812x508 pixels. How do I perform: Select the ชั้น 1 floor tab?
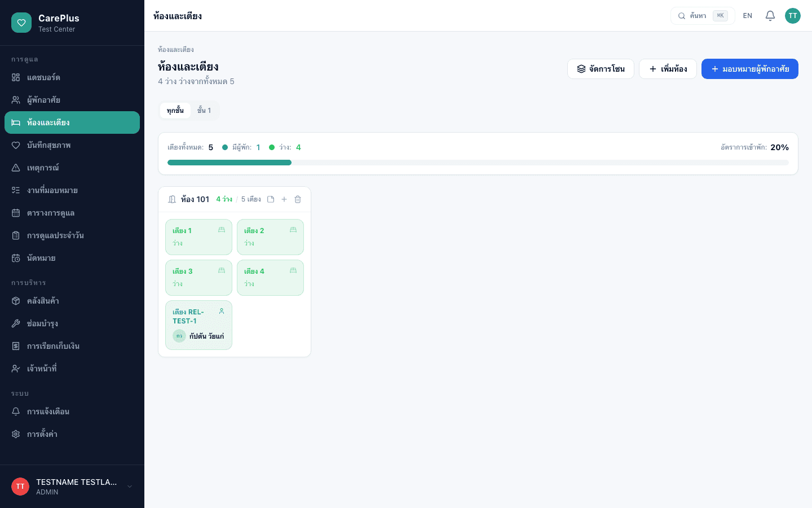pyautogui.click(x=204, y=111)
